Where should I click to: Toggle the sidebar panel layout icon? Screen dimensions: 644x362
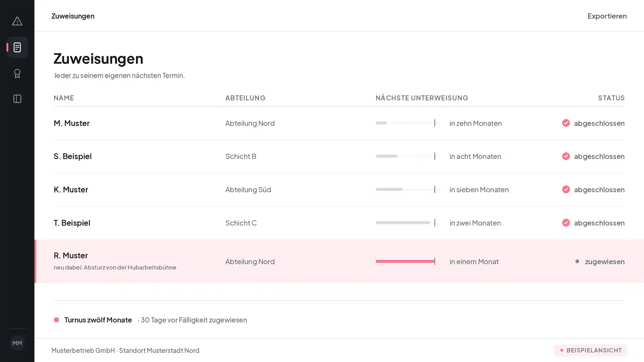17,99
